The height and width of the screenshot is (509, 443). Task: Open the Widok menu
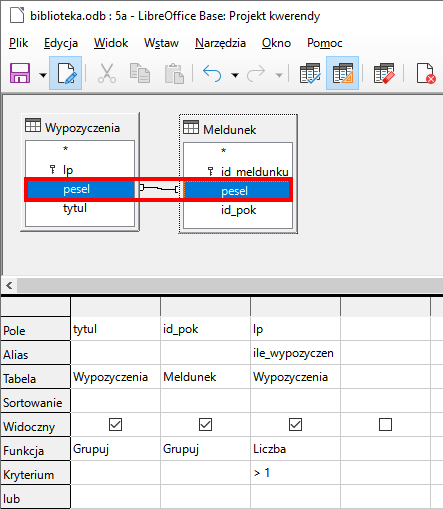(111, 43)
